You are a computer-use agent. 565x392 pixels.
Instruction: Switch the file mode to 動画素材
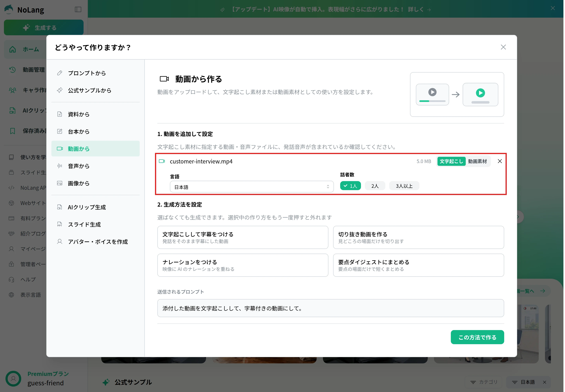pos(477,161)
